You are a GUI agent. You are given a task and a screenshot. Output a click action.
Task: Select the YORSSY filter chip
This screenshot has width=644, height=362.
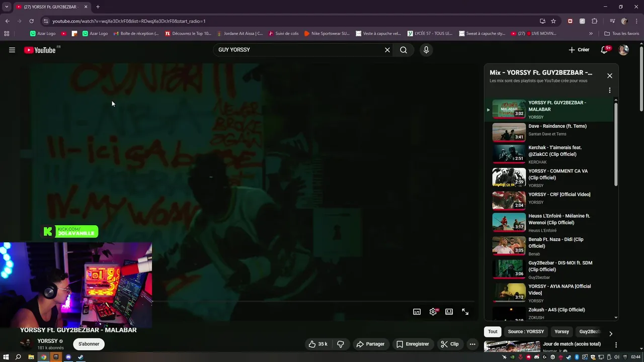[561, 332]
